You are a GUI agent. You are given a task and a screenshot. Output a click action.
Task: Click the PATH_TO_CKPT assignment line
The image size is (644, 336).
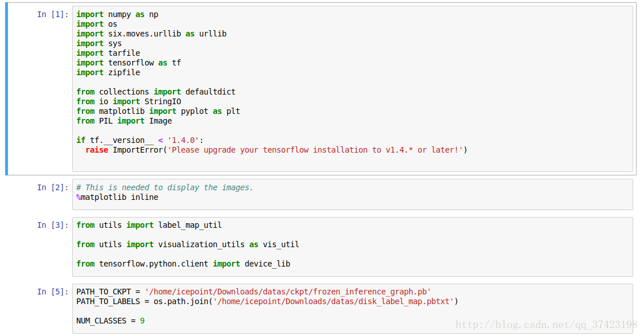pos(253,292)
